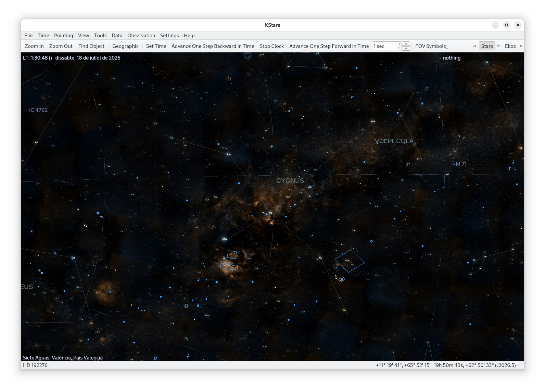
Task: Click the CYGNUS constellation label
Action: click(x=290, y=181)
